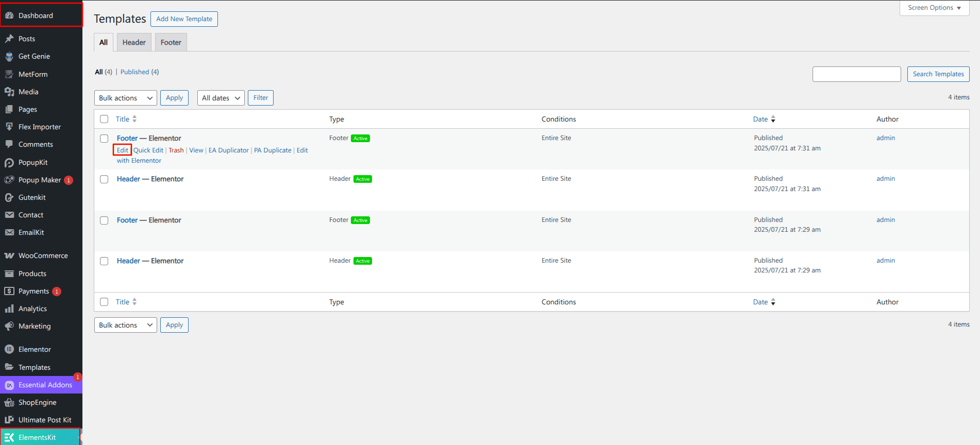The height and width of the screenshot is (445, 980).
Task: Click the Payments icon
Action: point(9,291)
